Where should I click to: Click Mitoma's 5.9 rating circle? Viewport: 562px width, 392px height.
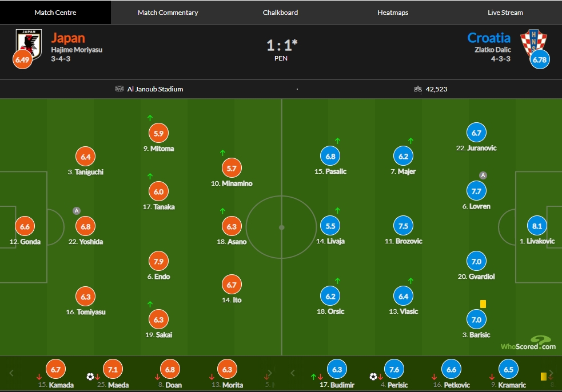158,133
